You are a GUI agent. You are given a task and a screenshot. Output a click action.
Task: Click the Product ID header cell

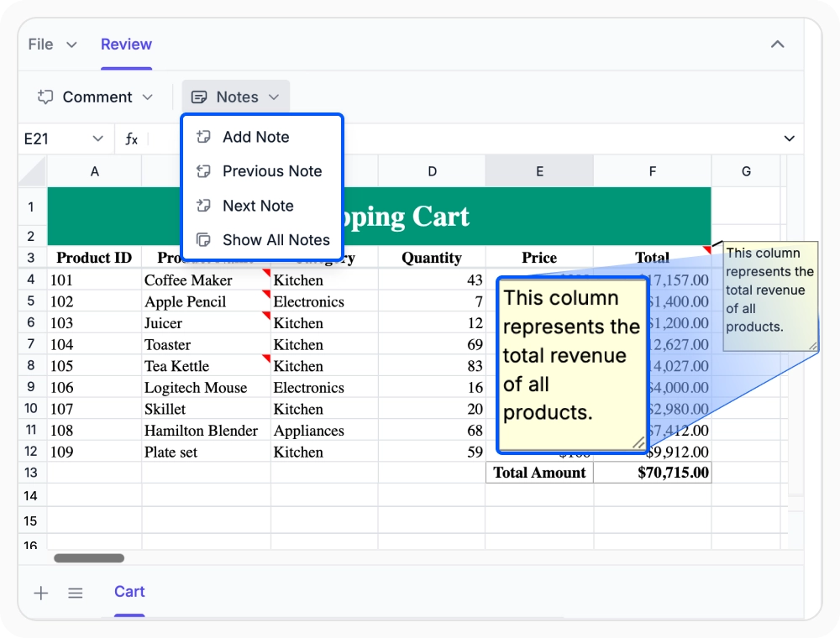click(x=94, y=258)
